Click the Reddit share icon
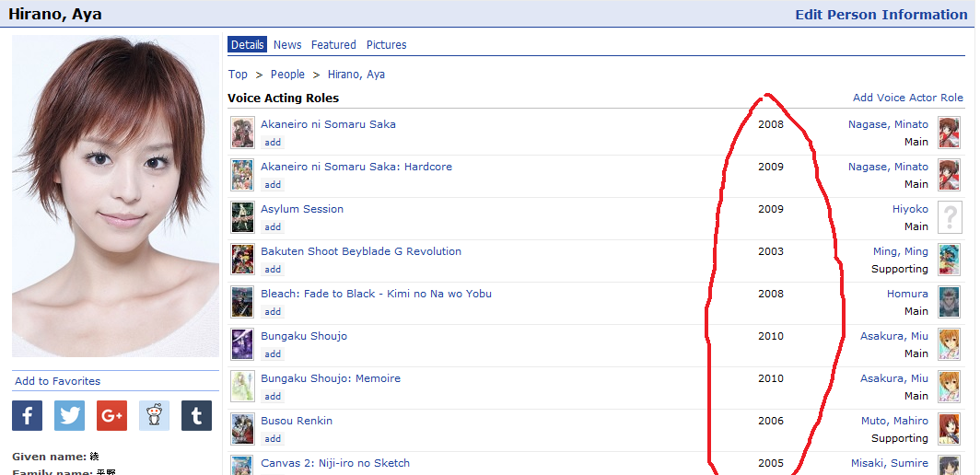Viewport: 980px width, 475px height. click(x=155, y=416)
